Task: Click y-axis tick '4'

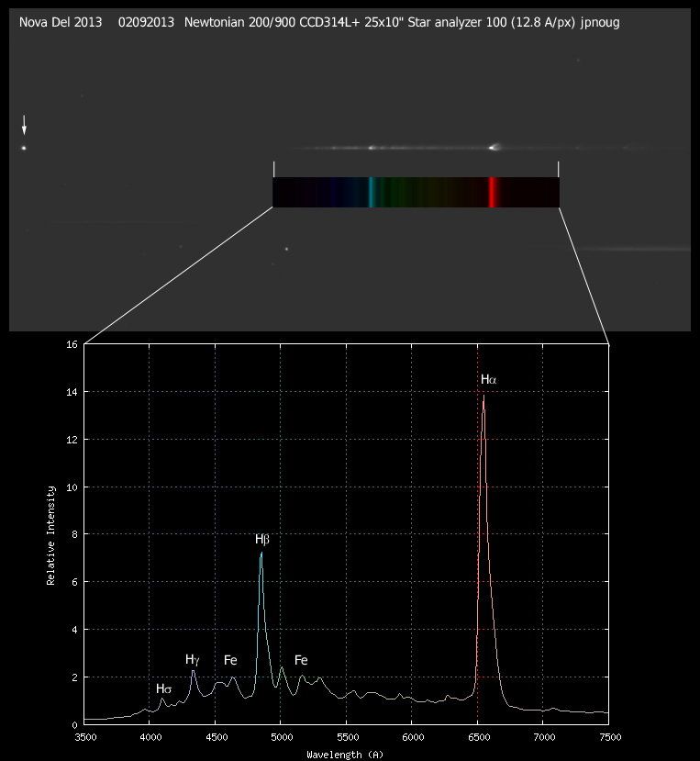Action: [74, 630]
